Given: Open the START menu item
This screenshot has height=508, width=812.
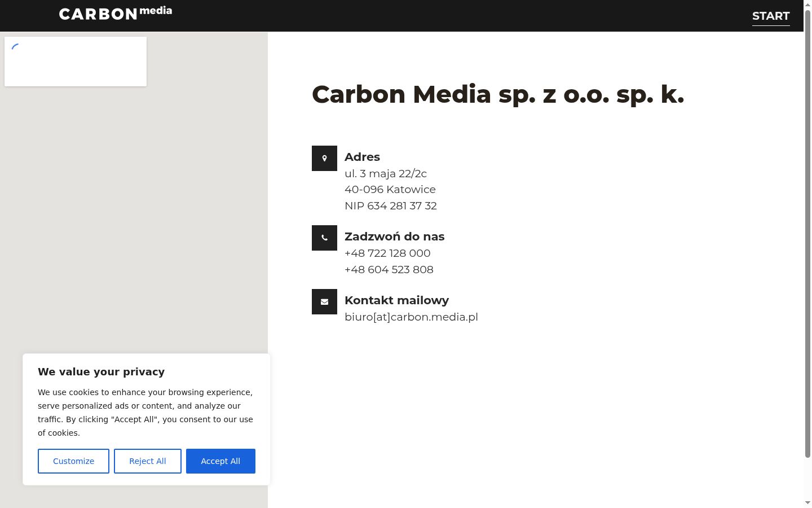Looking at the screenshot, I should pos(771,16).
